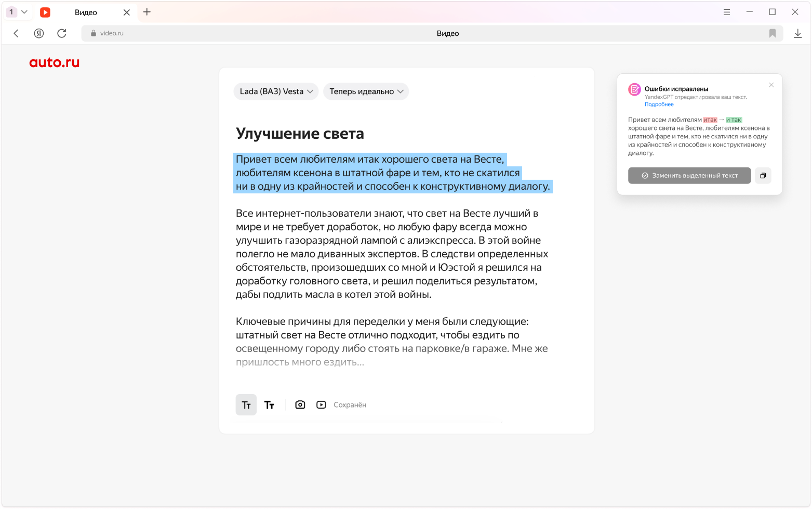Close the Ошибки исправлены popup
Viewport: 812px width, 509px height.
(x=771, y=85)
